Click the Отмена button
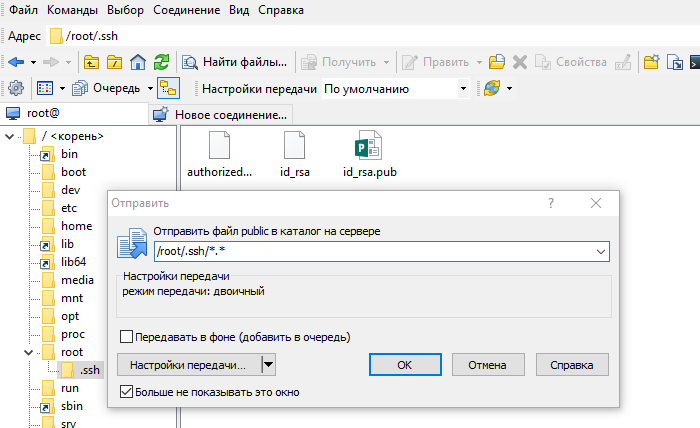This screenshot has width=700, height=428. pyautogui.click(x=488, y=365)
